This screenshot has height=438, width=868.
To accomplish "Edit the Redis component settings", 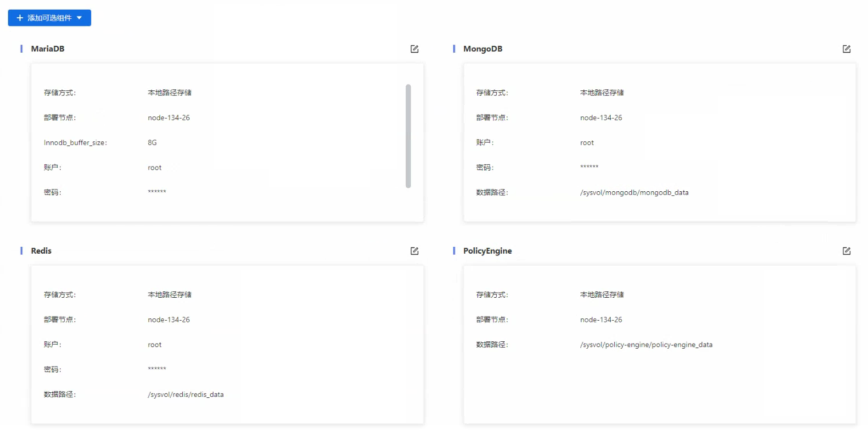I will (414, 251).
